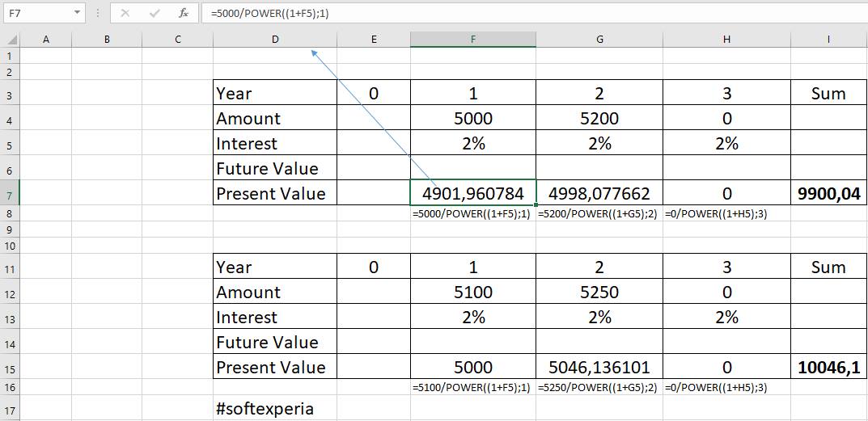Click the Enter checkmark icon in formula bar
The image size is (868, 421).
point(155,13)
